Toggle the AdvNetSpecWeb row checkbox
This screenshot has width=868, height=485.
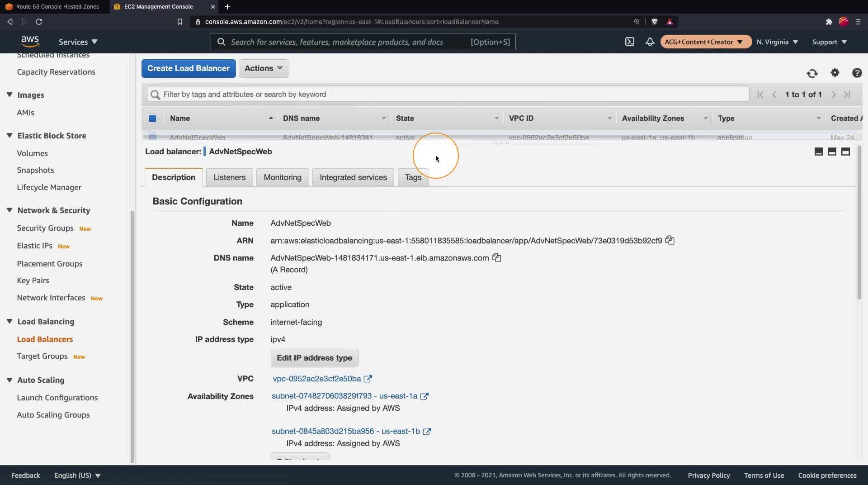pyautogui.click(x=152, y=137)
